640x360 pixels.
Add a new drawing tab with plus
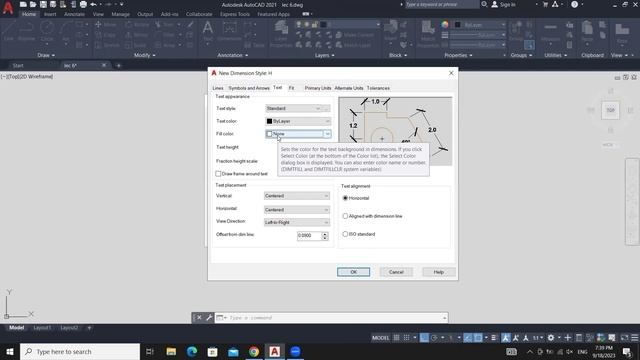pos(119,65)
